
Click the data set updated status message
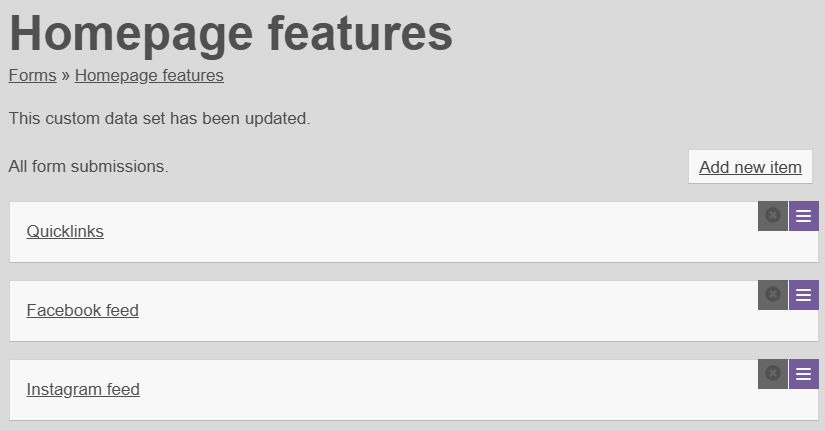(160, 118)
